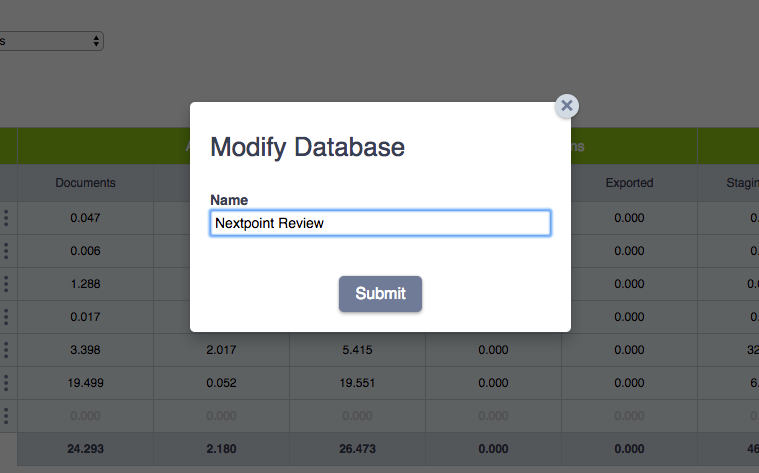Select documents value 1.288
The height and width of the screenshot is (473, 759).
pos(85,284)
